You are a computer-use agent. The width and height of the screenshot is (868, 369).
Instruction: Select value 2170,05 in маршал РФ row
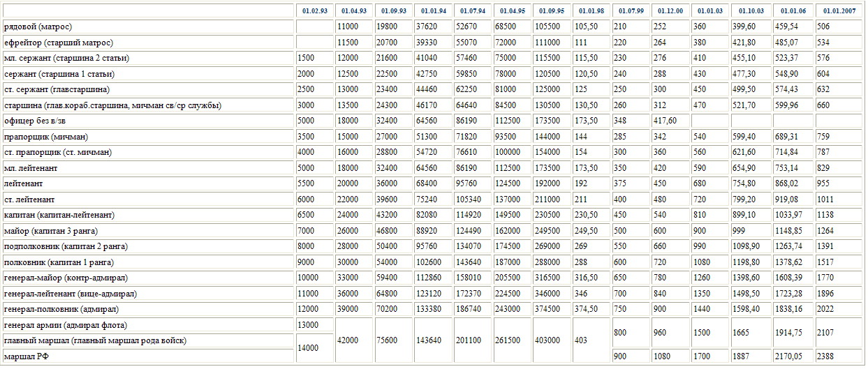pos(790,356)
